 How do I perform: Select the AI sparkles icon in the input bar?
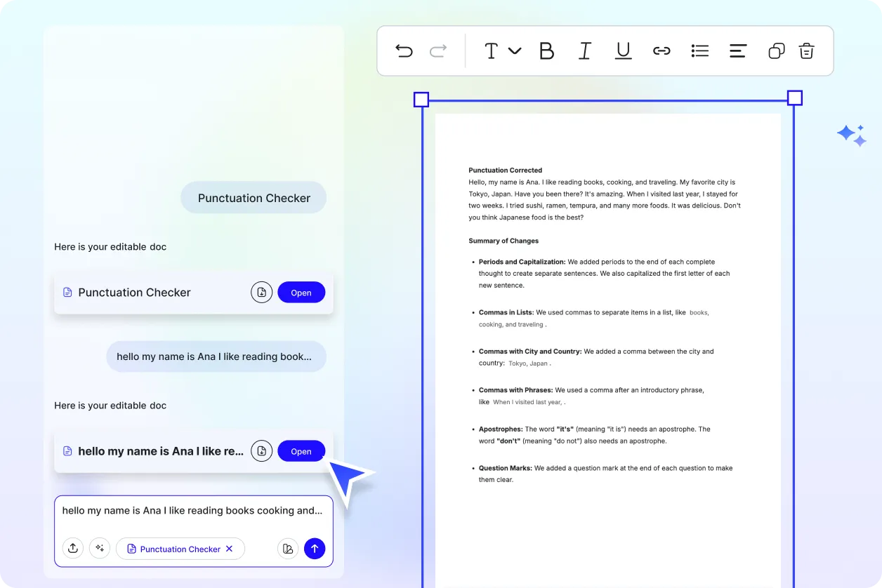pos(100,548)
